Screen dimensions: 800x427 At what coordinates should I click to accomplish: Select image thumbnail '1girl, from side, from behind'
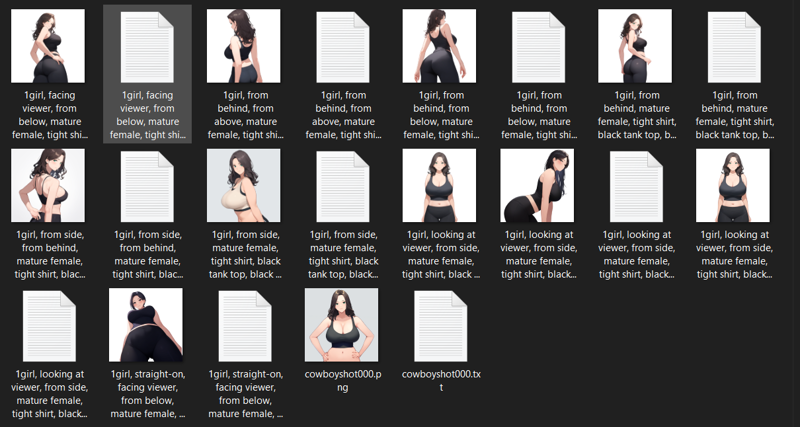click(48, 185)
